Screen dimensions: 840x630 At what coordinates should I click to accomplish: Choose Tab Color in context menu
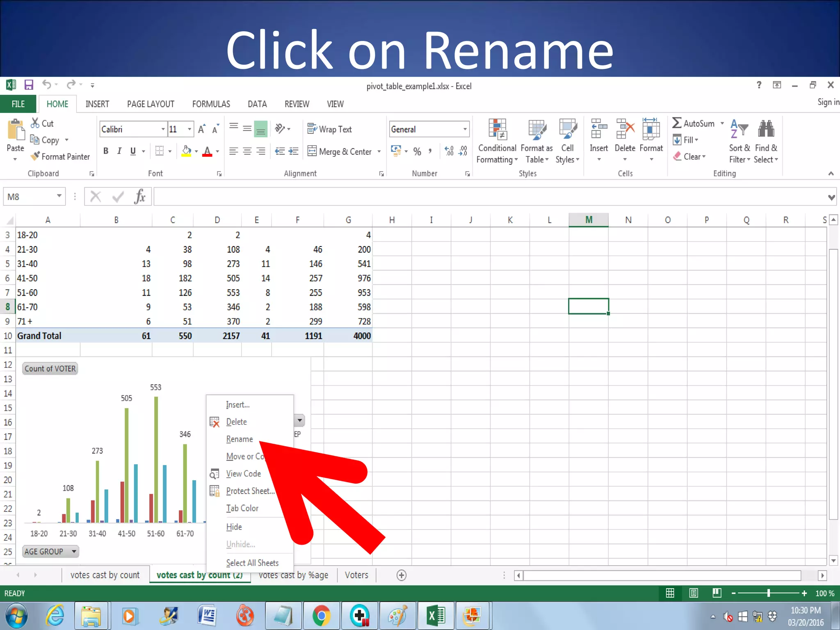[242, 508]
